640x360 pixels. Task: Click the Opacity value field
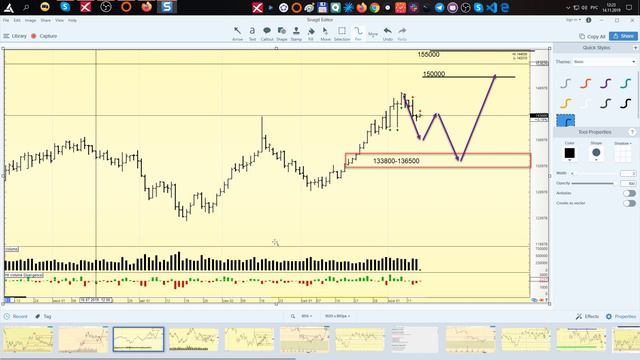point(628,183)
